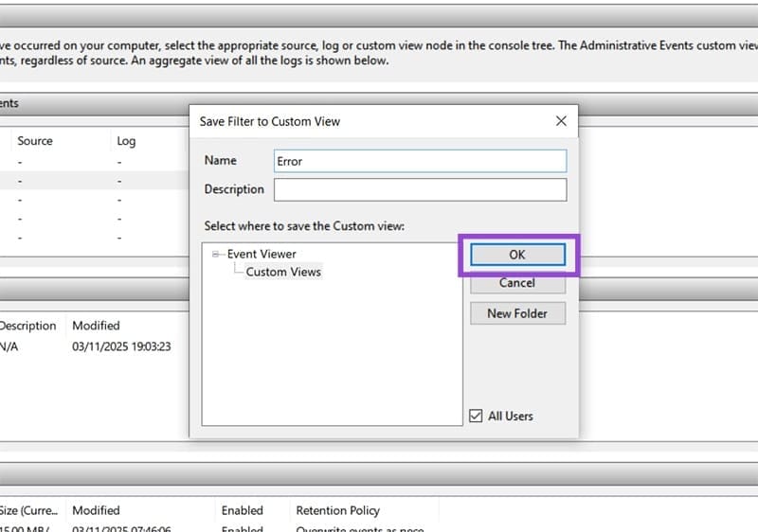The width and height of the screenshot is (758, 532).
Task: Collapse the Event Viewer tree node
Action: coord(217,254)
